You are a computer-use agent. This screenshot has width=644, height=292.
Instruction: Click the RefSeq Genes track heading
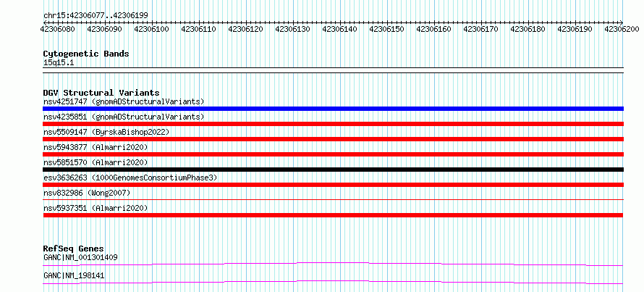pyautogui.click(x=74, y=249)
